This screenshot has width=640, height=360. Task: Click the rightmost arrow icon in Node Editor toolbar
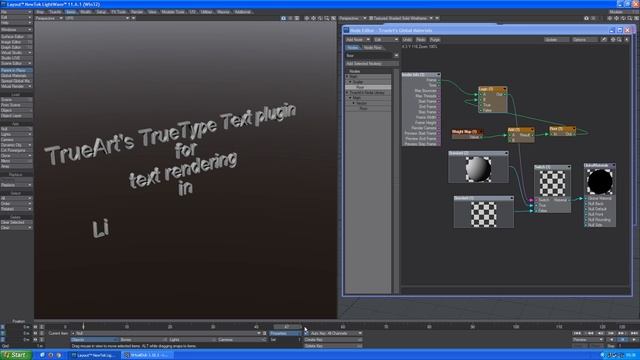[x=627, y=40]
